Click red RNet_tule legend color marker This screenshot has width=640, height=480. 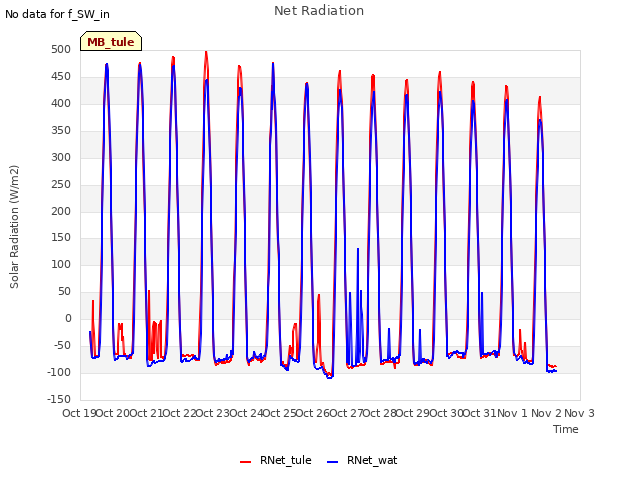245,462
